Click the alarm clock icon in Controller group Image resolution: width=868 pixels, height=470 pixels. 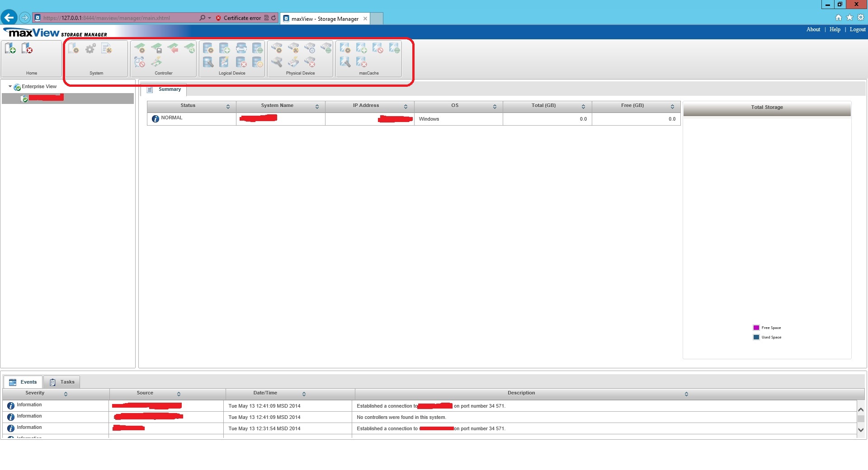(x=140, y=62)
